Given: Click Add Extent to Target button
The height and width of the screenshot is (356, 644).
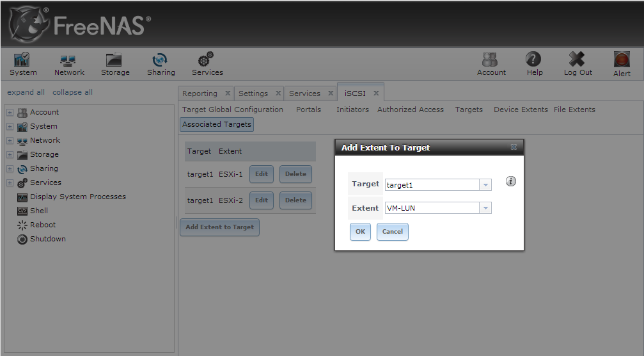Looking at the screenshot, I should [219, 227].
